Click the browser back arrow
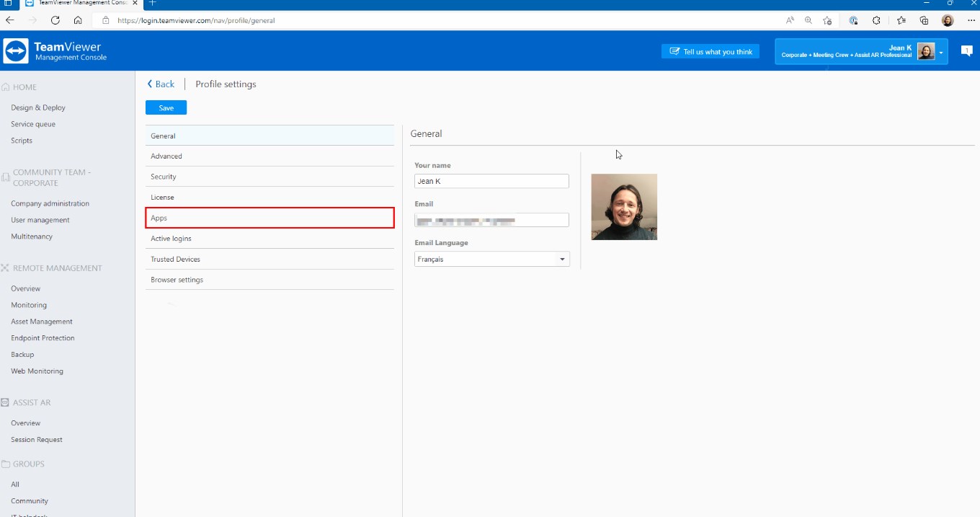Screen dimensions: 980x517 pyautogui.click(x=10, y=20)
